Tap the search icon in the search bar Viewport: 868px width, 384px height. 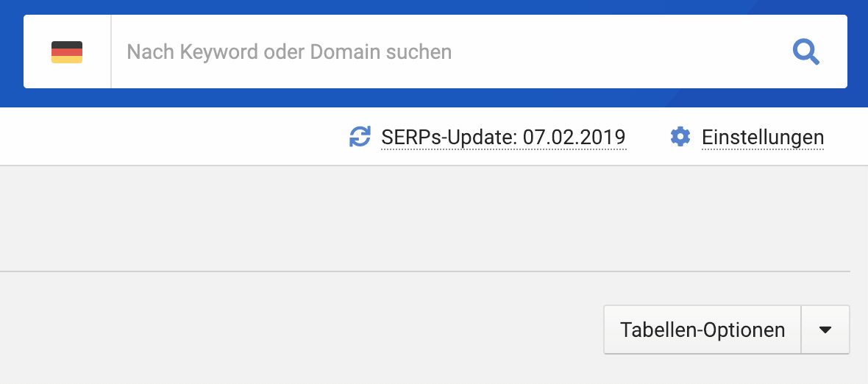click(x=805, y=52)
